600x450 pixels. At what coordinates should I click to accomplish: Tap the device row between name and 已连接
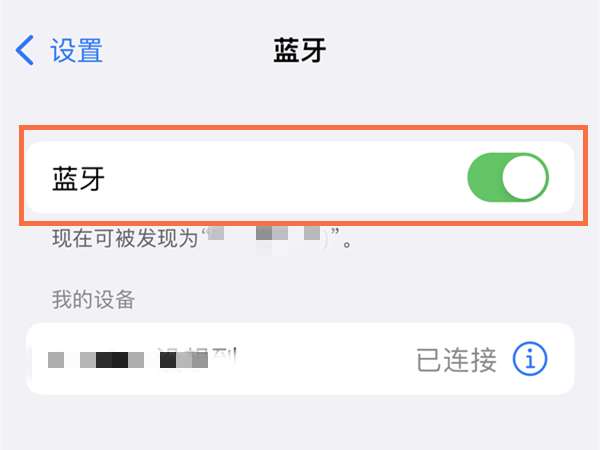[x=325, y=359]
